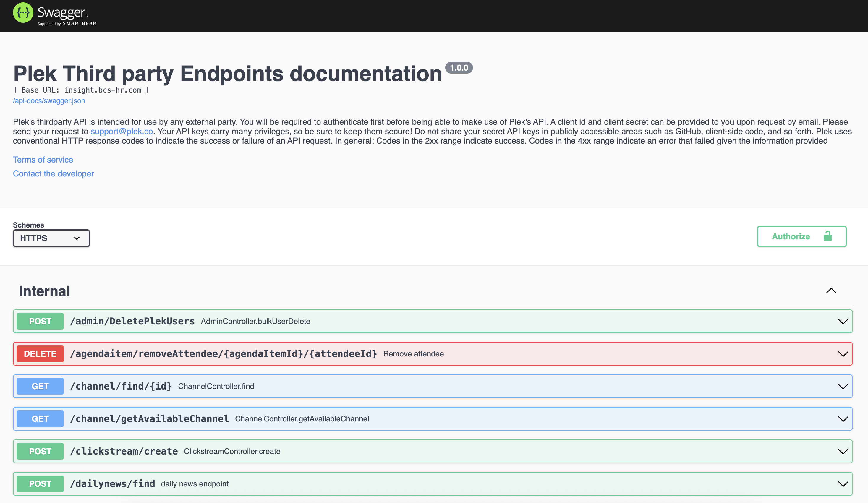Expand the /channel/find/{id} row chevron
The height and width of the screenshot is (503, 868).
843,387
